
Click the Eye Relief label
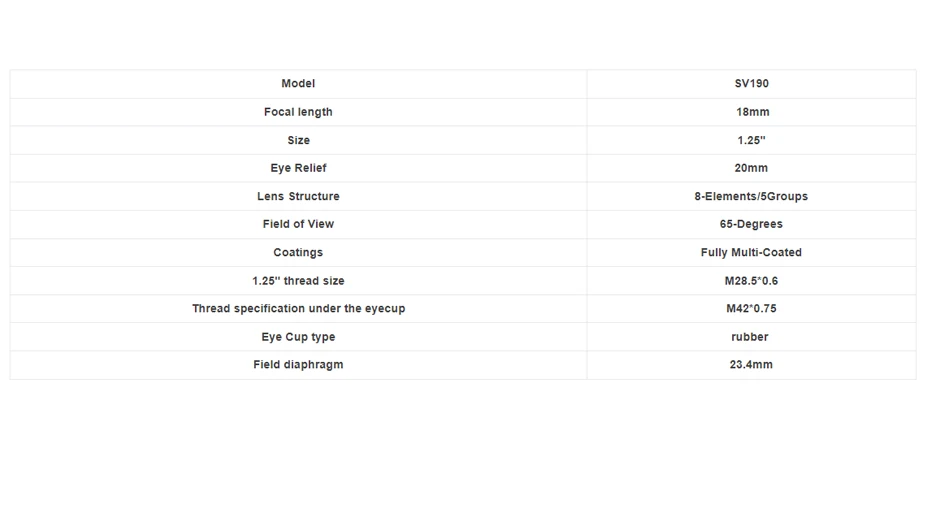tap(298, 168)
